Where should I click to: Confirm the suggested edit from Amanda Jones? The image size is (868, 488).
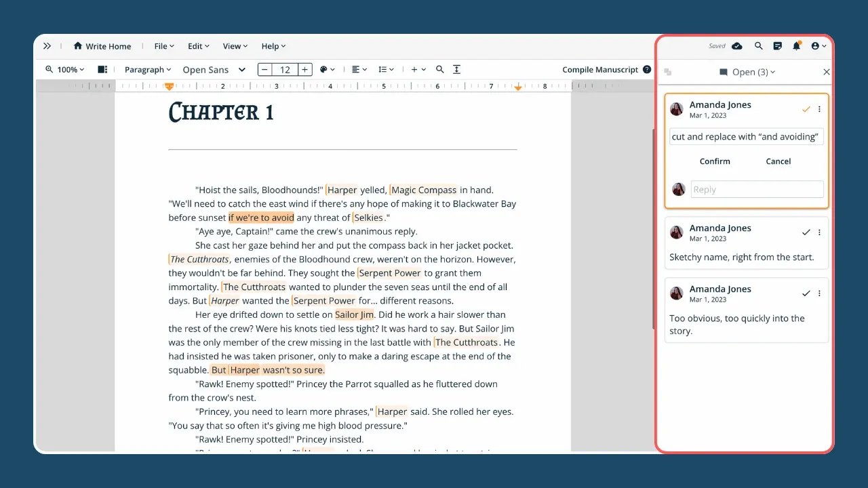(715, 161)
